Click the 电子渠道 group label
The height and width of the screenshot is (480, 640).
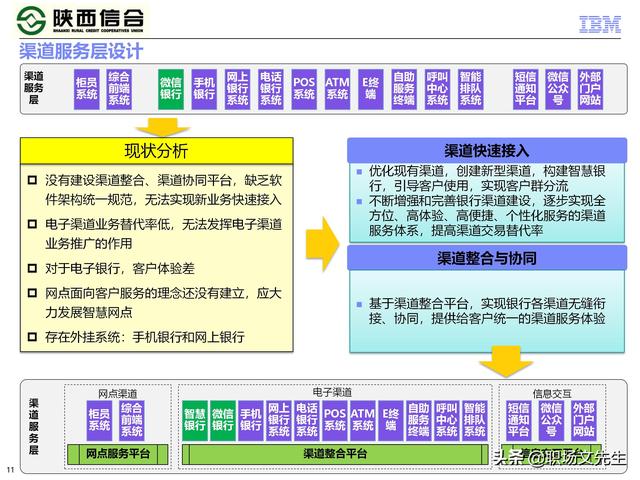332,392
